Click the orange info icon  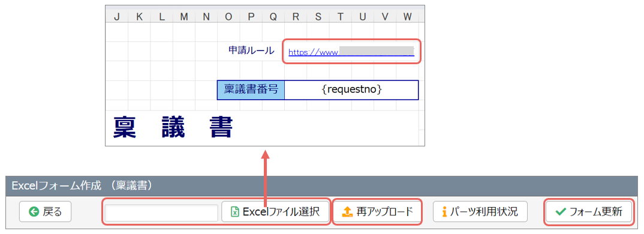(x=444, y=212)
